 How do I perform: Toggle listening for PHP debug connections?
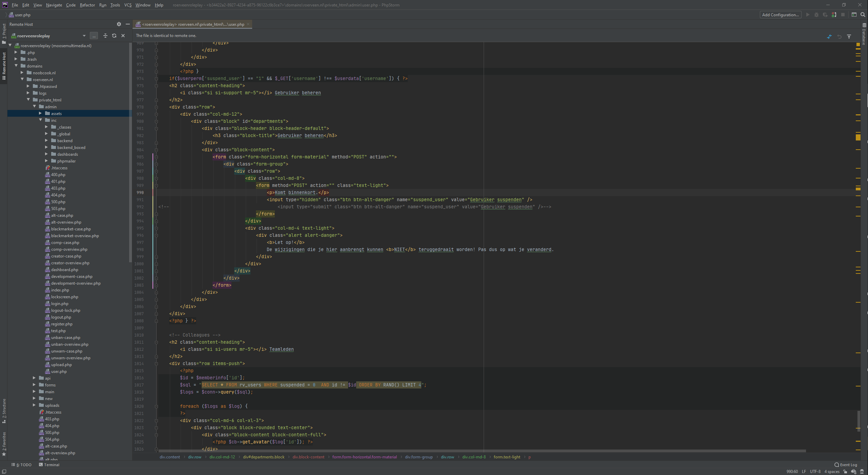(834, 15)
